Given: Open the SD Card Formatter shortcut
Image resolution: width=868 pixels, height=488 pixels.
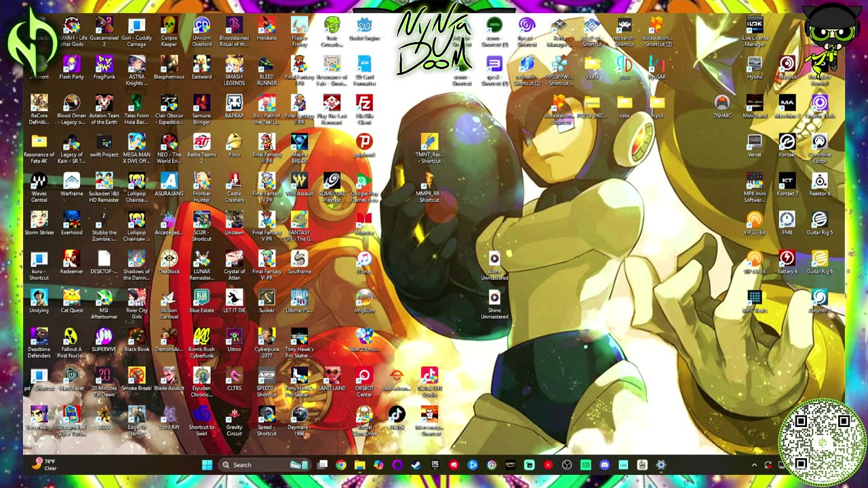Looking at the screenshot, I should click(364, 70).
